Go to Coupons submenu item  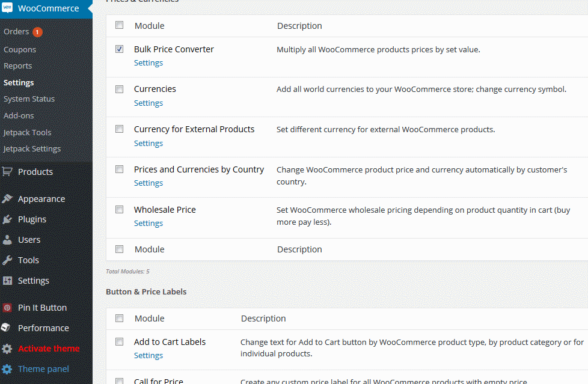[20, 49]
